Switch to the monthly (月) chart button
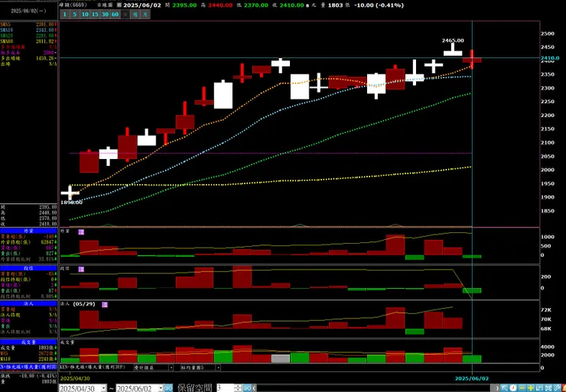The height and width of the screenshot is (392, 566). pyautogui.click(x=145, y=14)
